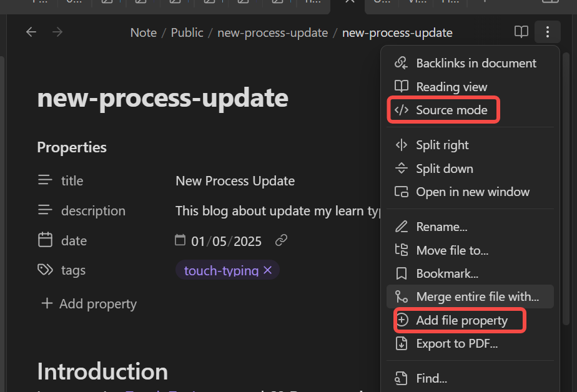Viewport: 577px width, 392px height.
Task: Select Source mode from the menu
Action: pyautogui.click(x=451, y=110)
